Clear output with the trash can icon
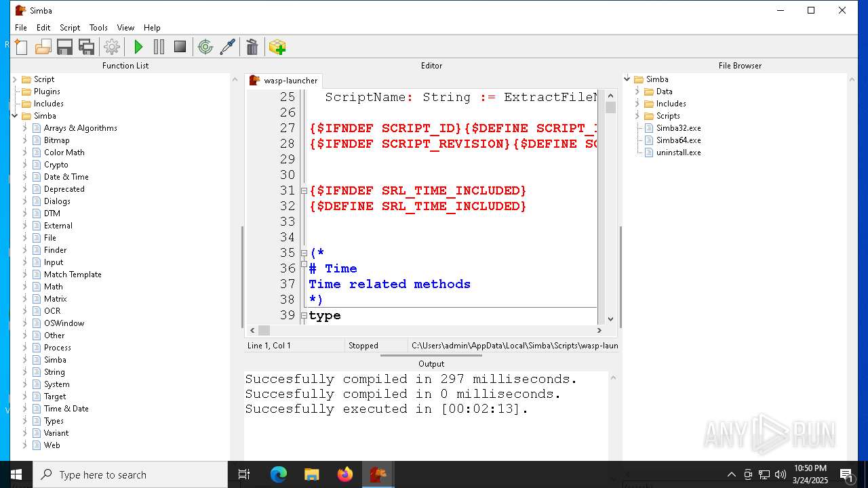The image size is (868, 488). click(252, 47)
